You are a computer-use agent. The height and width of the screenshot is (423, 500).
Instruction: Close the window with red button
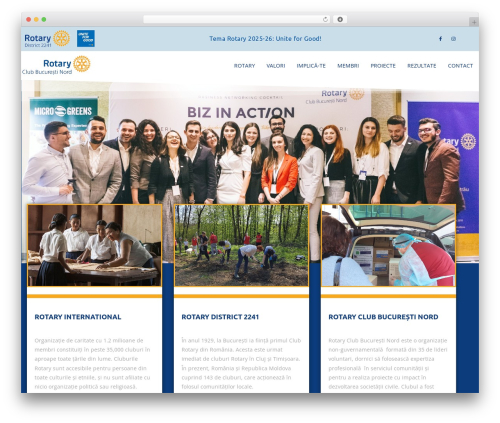pyautogui.click(x=29, y=20)
